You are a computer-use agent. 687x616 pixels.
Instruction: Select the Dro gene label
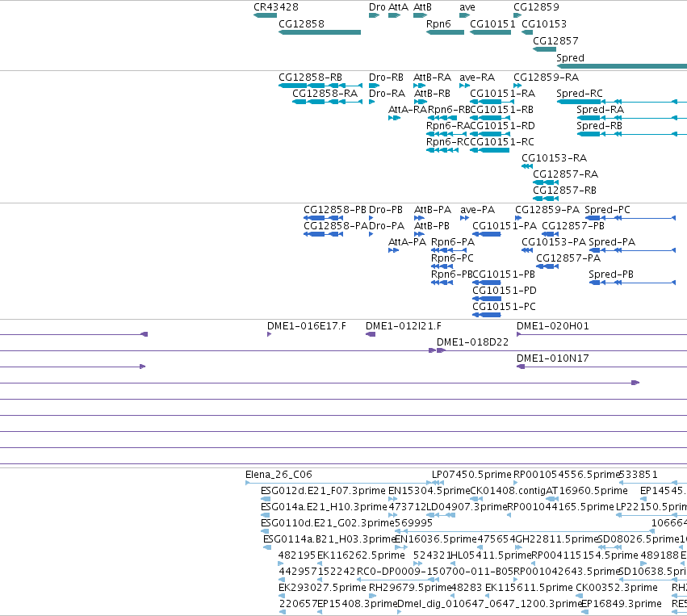pos(377,7)
